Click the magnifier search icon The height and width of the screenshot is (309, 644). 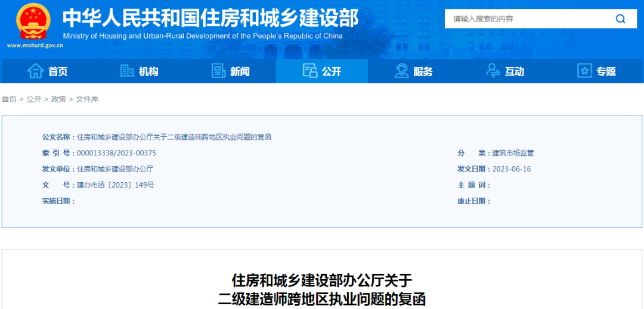[620, 19]
